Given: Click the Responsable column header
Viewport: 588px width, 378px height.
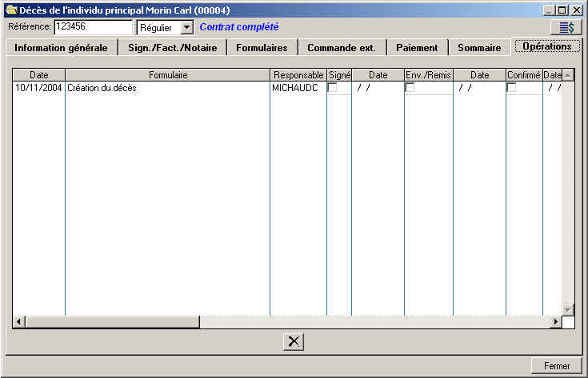Looking at the screenshot, I should pyautogui.click(x=298, y=75).
